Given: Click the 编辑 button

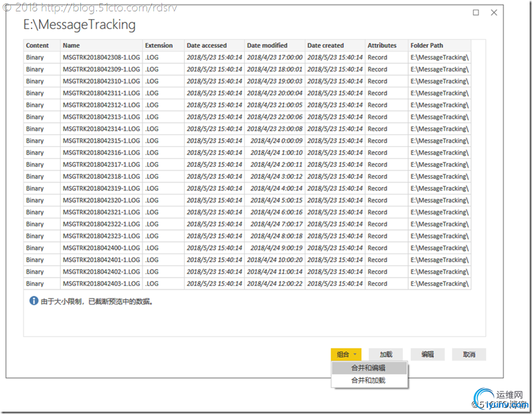Looking at the screenshot, I should (x=428, y=354).
